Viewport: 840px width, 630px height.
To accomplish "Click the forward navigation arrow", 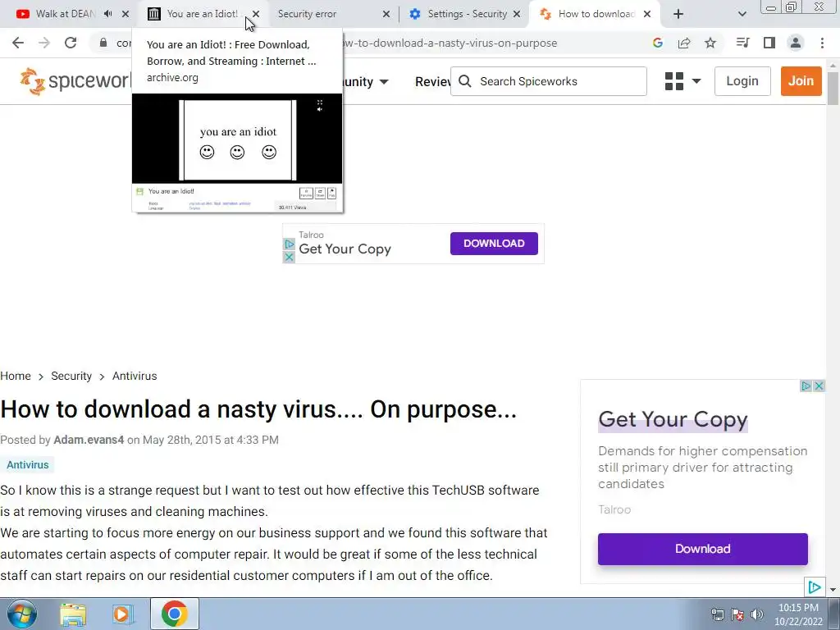I will (44, 43).
